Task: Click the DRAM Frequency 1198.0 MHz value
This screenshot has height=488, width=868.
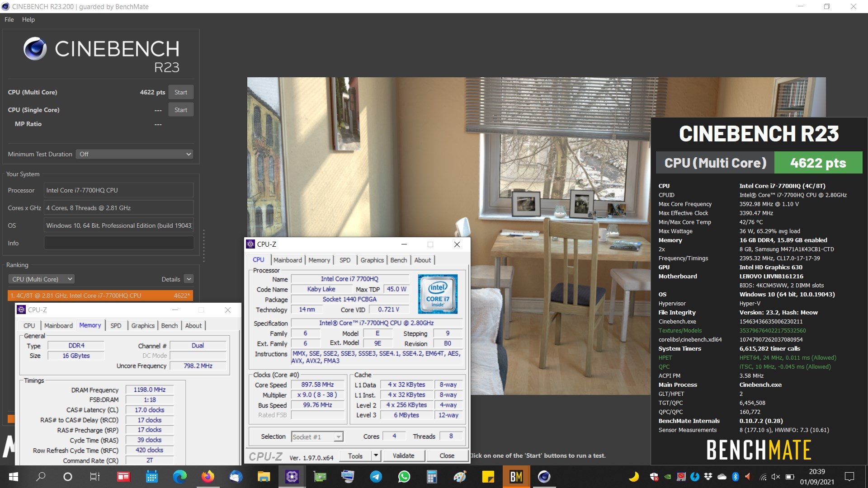Action: coord(150,389)
